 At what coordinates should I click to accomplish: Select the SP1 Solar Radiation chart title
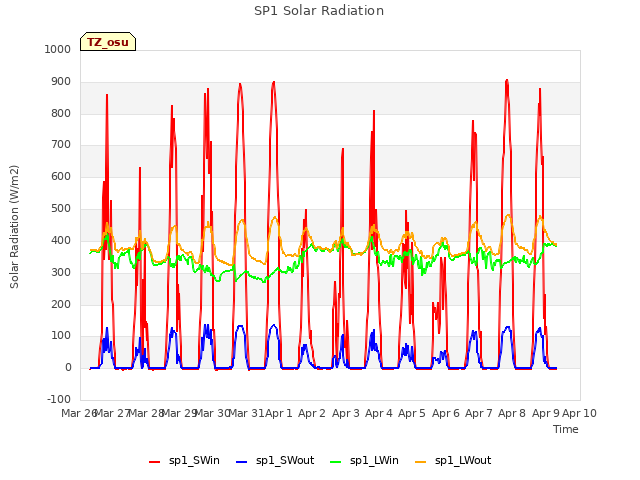[319, 11]
